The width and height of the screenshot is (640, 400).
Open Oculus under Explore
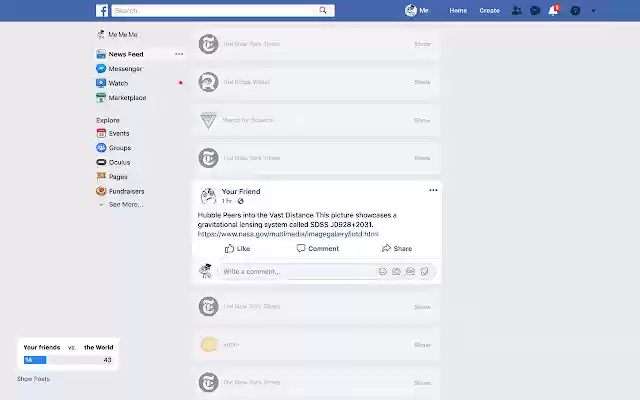tap(119, 162)
